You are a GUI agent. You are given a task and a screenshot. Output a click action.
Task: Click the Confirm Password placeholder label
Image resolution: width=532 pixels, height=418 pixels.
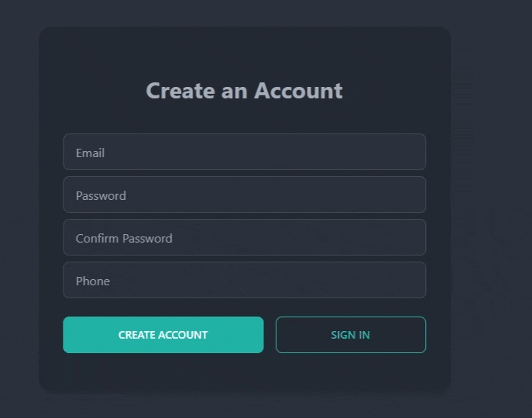tap(124, 238)
